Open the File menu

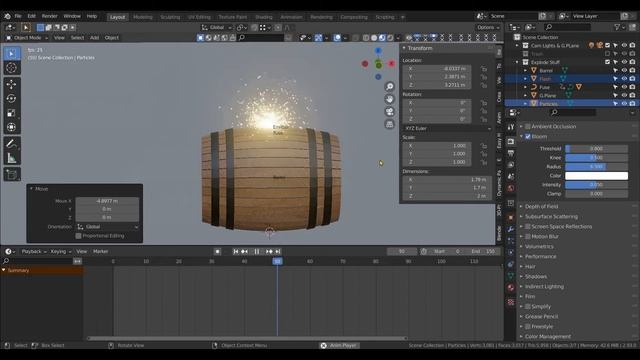pyautogui.click(x=18, y=16)
